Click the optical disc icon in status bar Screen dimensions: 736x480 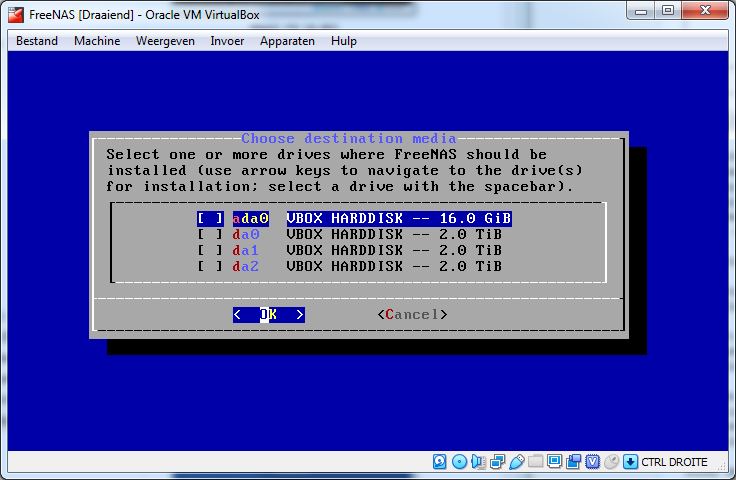tap(459, 462)
